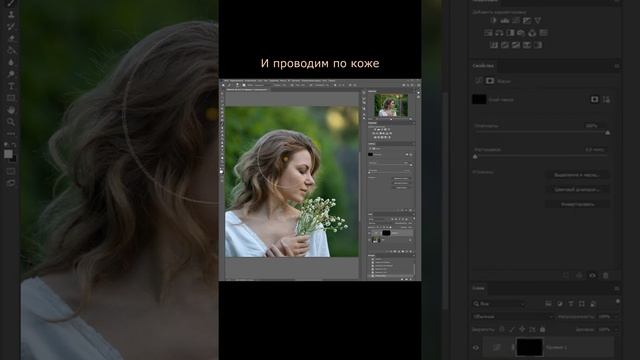640x360 pixels.
Task: Select the Dodge tool
Action: pyautogui.click(x=11, y=74)
